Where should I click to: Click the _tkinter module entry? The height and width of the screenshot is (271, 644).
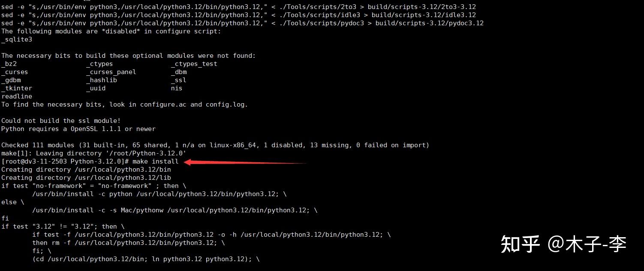(17, 88)
